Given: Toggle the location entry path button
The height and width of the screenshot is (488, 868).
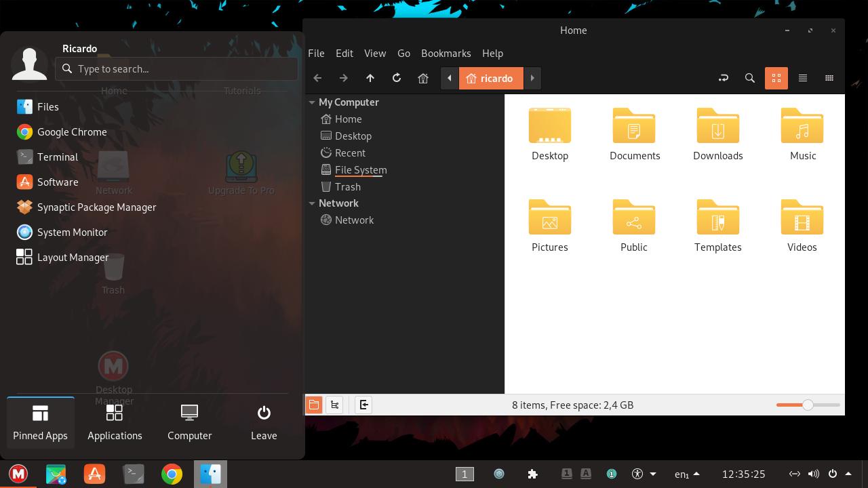Looking at the screenshot, I should click(x=724, y=78).
